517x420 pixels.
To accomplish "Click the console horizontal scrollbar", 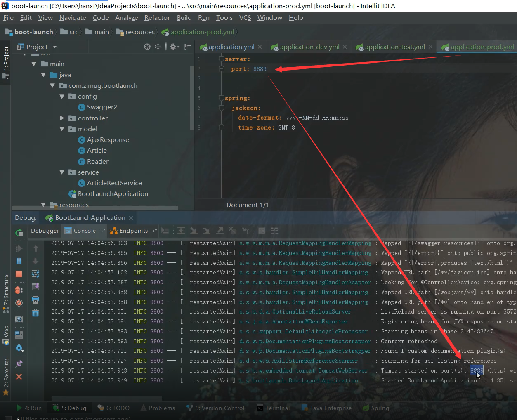I will tap(106, 399).
